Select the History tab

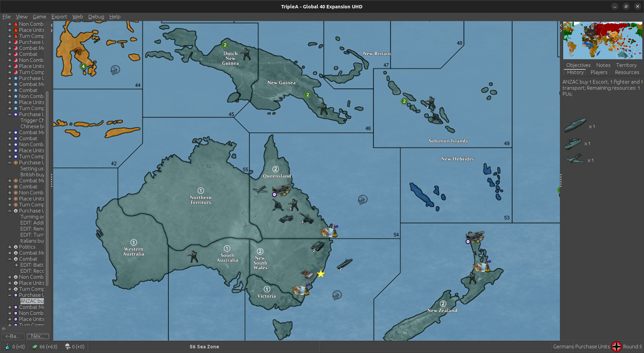(575, 72)
